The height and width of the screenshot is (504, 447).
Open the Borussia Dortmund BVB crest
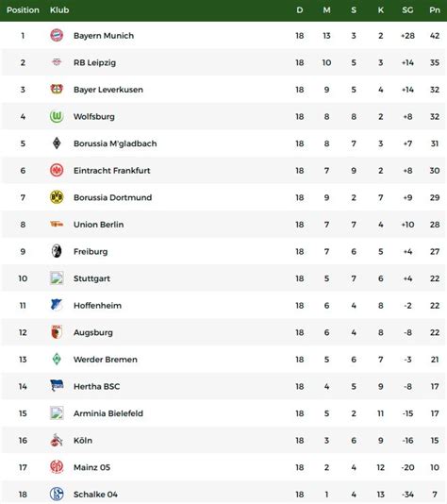click(57, 197)
